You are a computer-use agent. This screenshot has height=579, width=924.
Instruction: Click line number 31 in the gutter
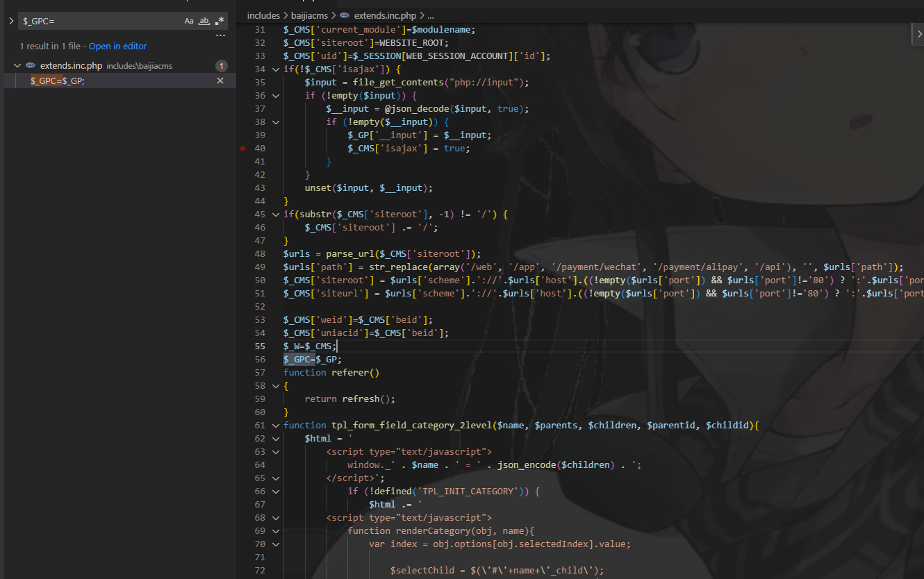click(x=260, y=30)
